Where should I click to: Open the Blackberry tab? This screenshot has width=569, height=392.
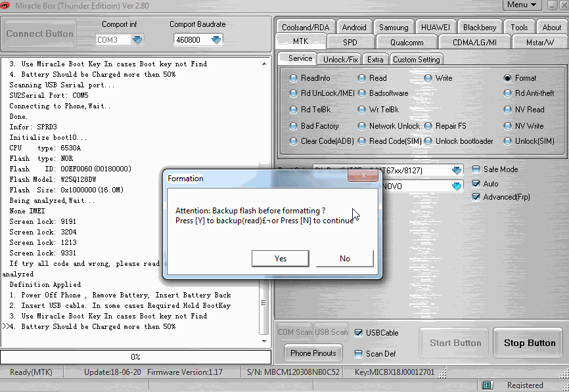pos(480,27)
